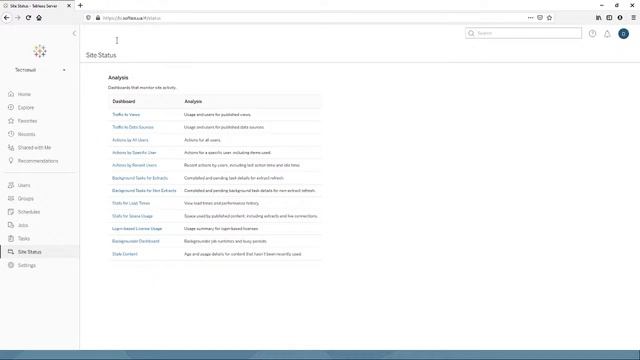Open Recommendations in the sidebar
640x360 pixels.
[38, 161]
